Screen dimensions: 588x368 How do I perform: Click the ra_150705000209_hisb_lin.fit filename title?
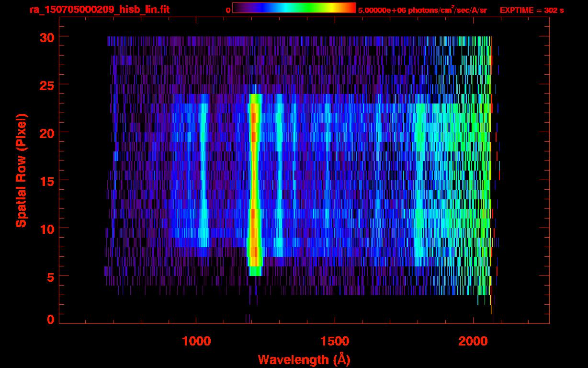click(99, 10)
